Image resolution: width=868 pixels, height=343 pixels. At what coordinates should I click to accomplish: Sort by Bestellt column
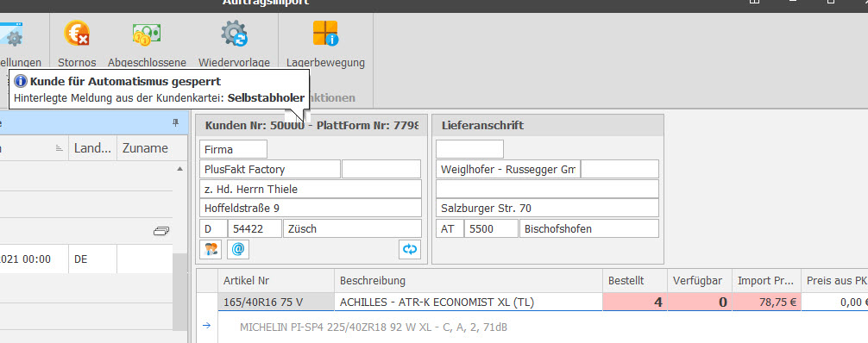tap(635, 281)
